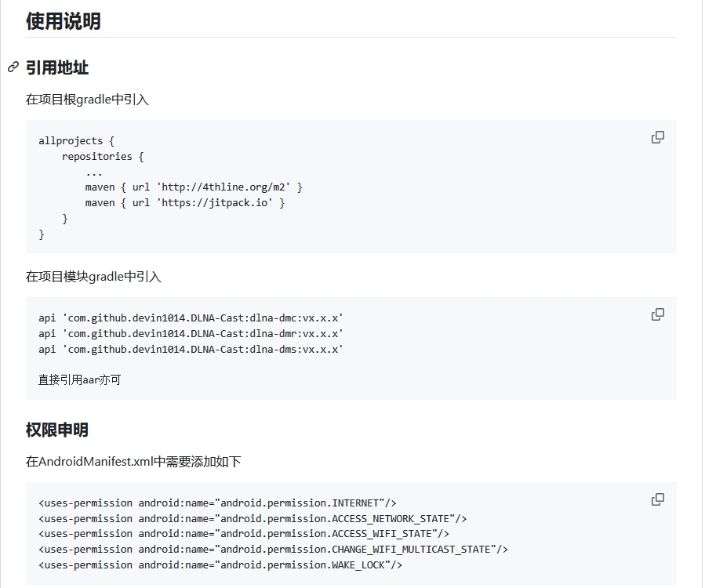Copy the allprojects gradle code block
The height and width of the screenshot is (588, 705).
tap(657, 137)
